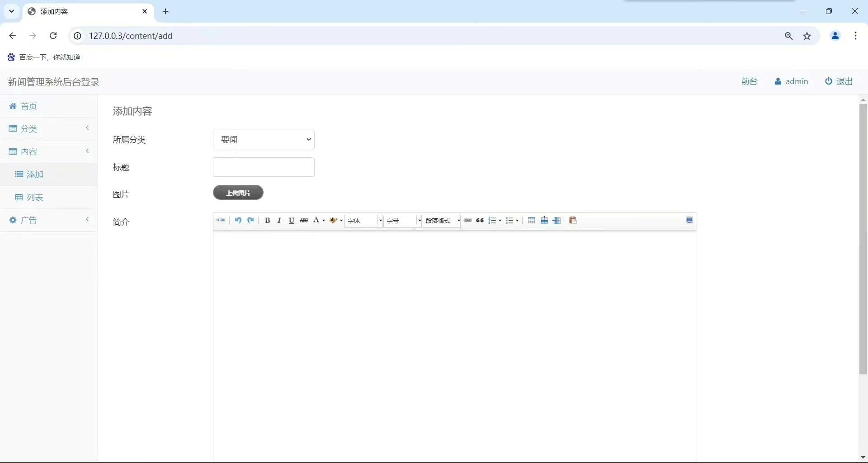Screen dimensions: 868x463
Task: Open the 新闻管理系统后台登录 site title link
Action: pos(54,82)
